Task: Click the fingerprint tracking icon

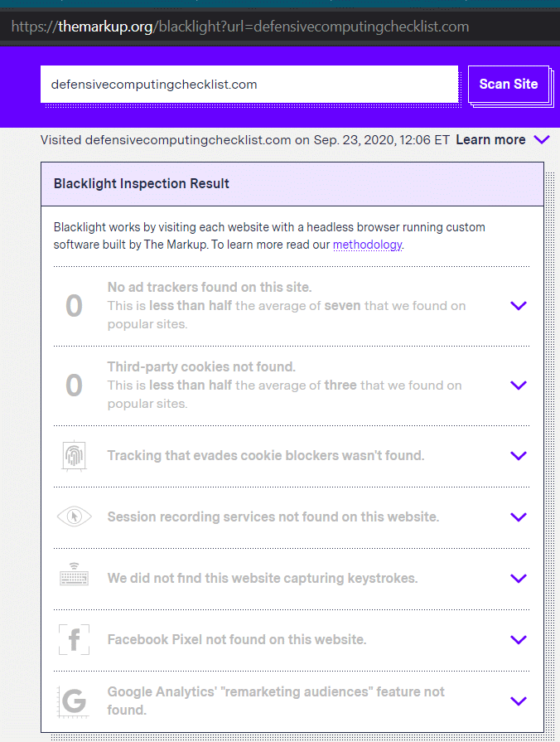Action: coord(74,456)
